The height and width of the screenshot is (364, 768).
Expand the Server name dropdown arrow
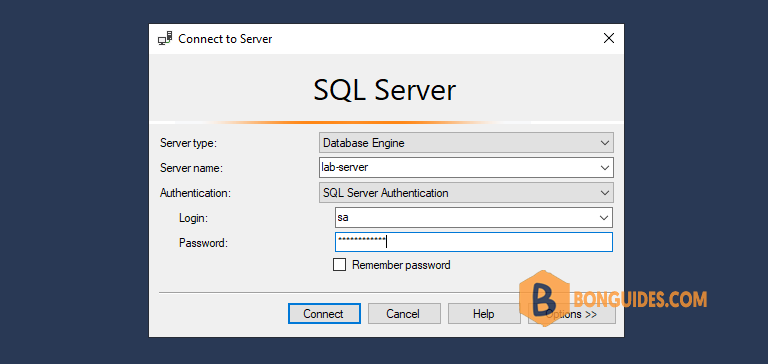(604, 168)
